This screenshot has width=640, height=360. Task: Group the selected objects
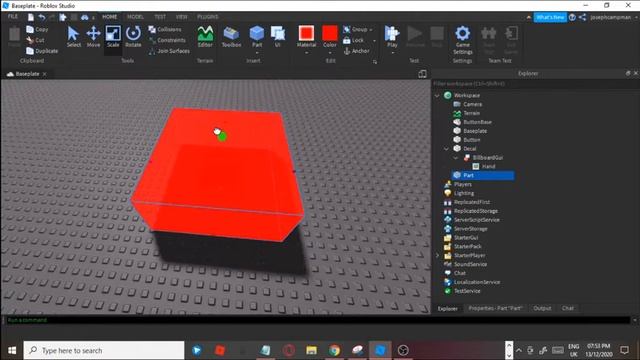(355, 29)
